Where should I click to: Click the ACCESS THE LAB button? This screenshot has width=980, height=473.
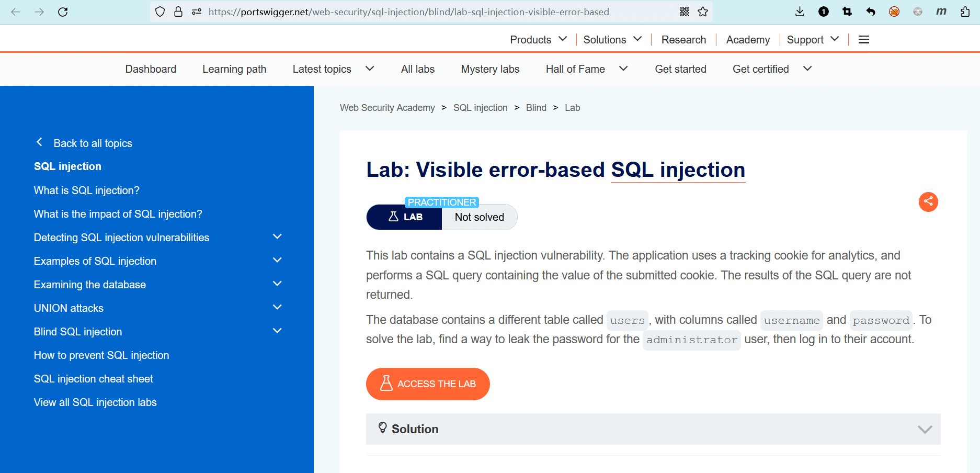pos(428,384)
